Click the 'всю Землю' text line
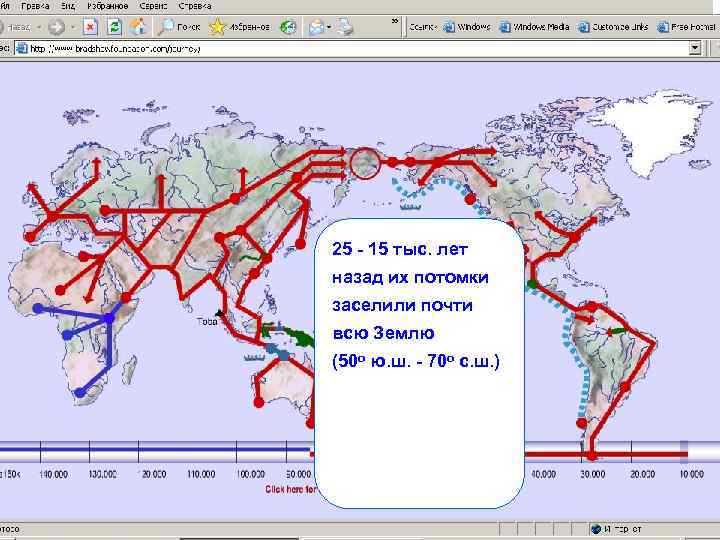Image resolution: width=720 pixels, height=540 pixels. pyautogui.click(x=383, y=332)
